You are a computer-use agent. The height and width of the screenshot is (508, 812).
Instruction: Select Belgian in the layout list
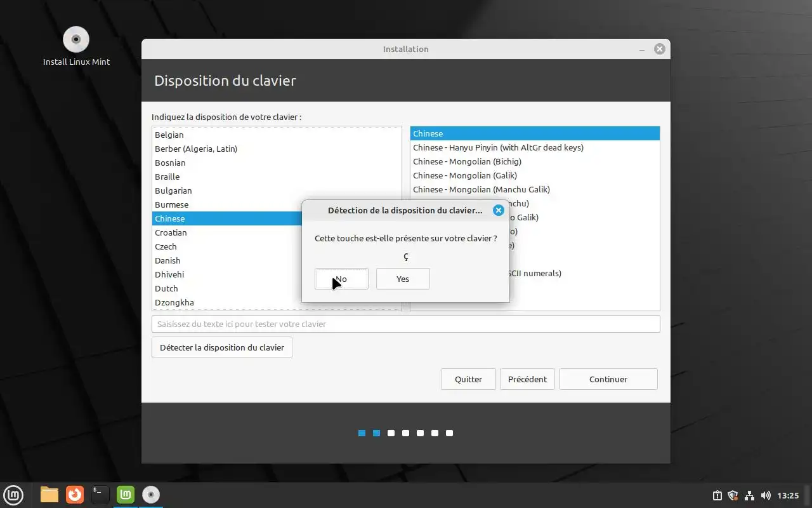(x=277, y=135)
